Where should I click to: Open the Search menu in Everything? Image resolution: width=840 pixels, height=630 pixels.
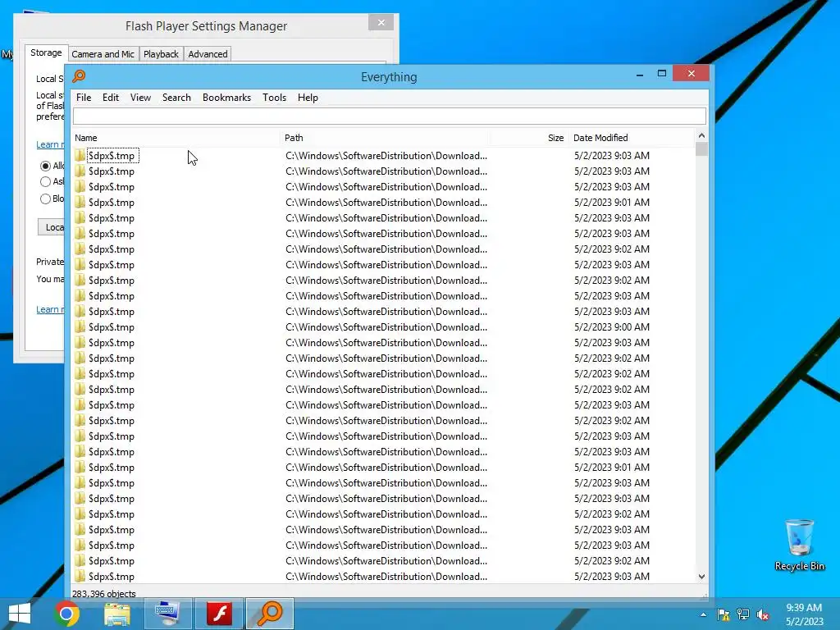click(176, 98)
